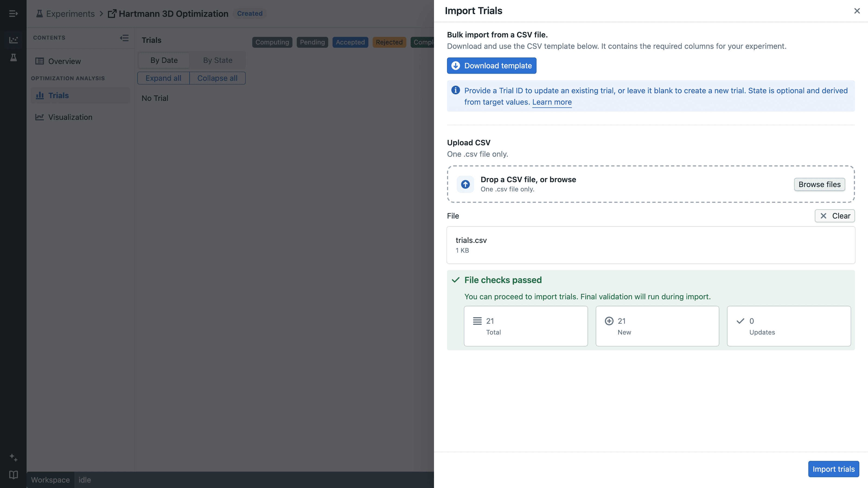Open the documentation book icon

click(x=13, y=475)
